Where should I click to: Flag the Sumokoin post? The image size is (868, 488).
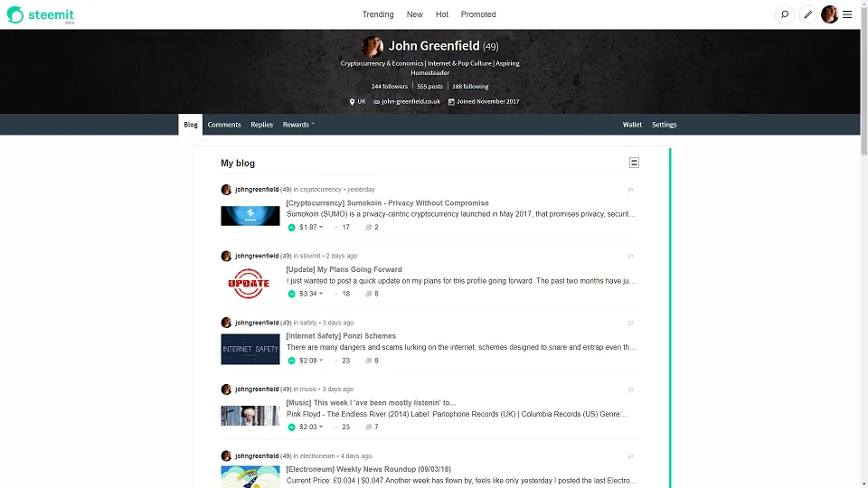click(x=630, y=190)
